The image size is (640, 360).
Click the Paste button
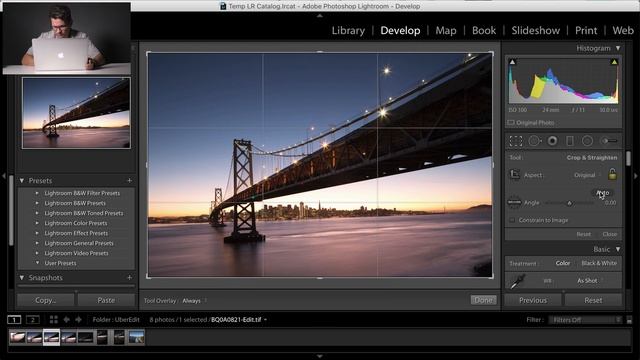[x=106, y=300]
